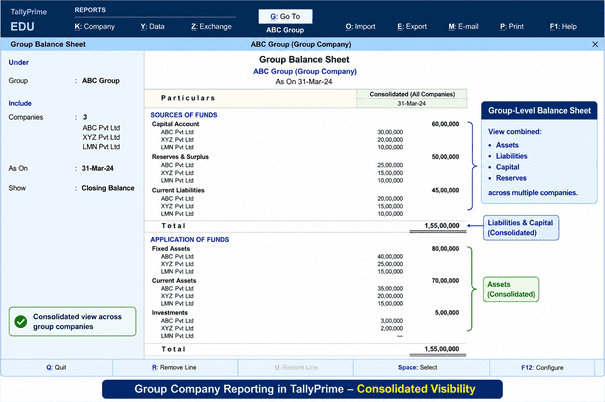Click the APPLICATION OF FUNDS heading

[190, 240]
